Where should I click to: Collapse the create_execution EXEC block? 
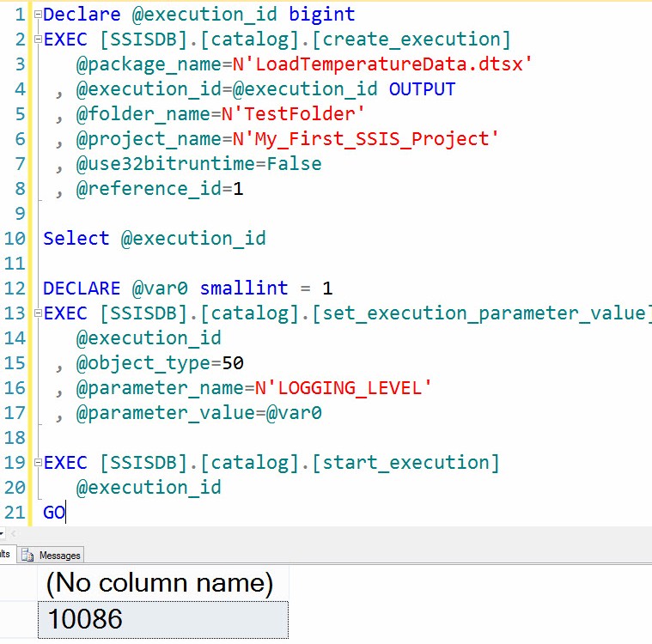pos(36,39)
